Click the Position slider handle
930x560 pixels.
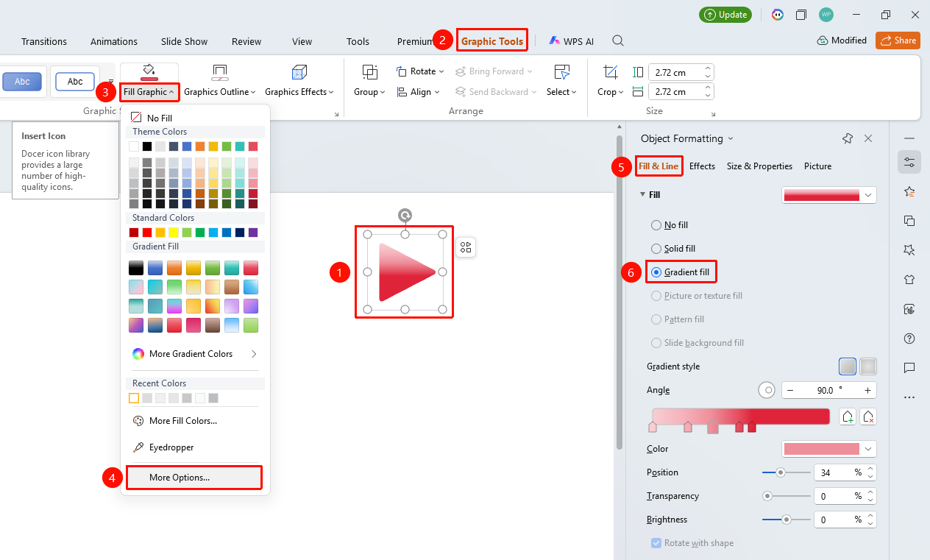781,472
